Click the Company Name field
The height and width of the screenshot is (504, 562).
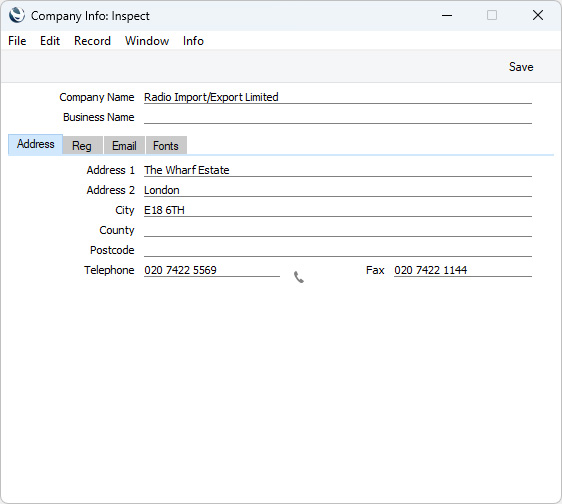[x=338, y=97]
